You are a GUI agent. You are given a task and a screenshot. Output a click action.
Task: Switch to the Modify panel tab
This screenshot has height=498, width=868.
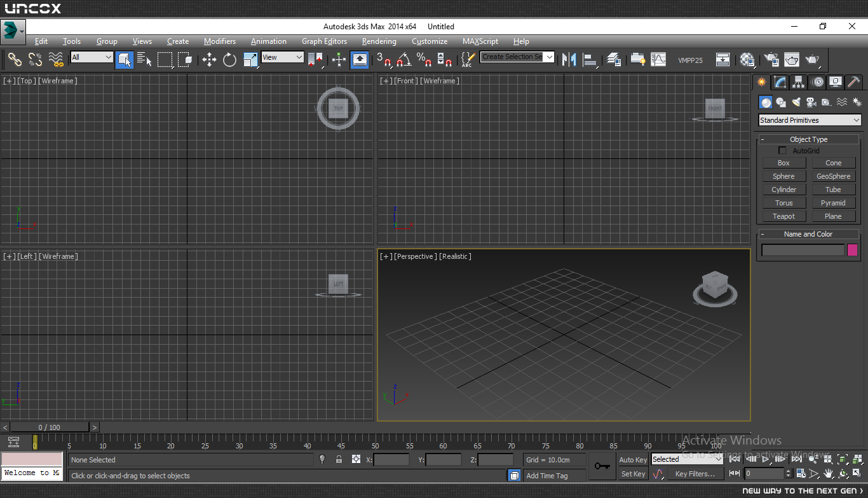pyautogui.click(x=780, y=82)
